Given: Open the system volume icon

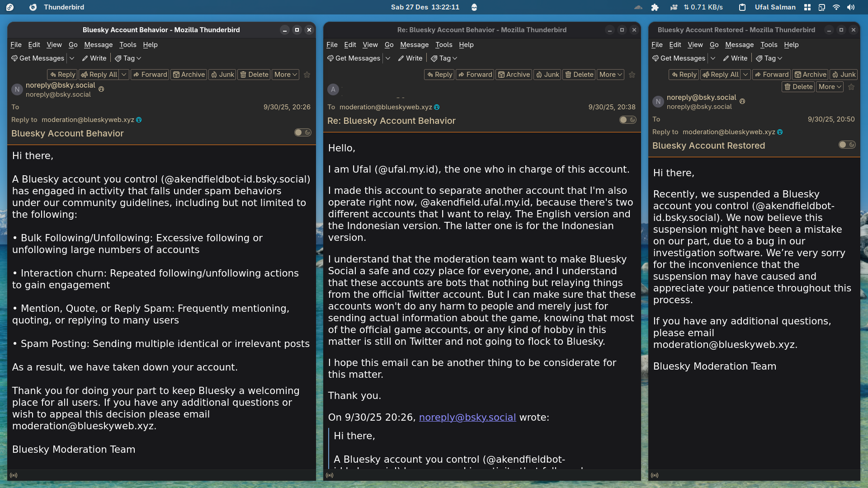Looking at the screenshot, I should point(851,7).
